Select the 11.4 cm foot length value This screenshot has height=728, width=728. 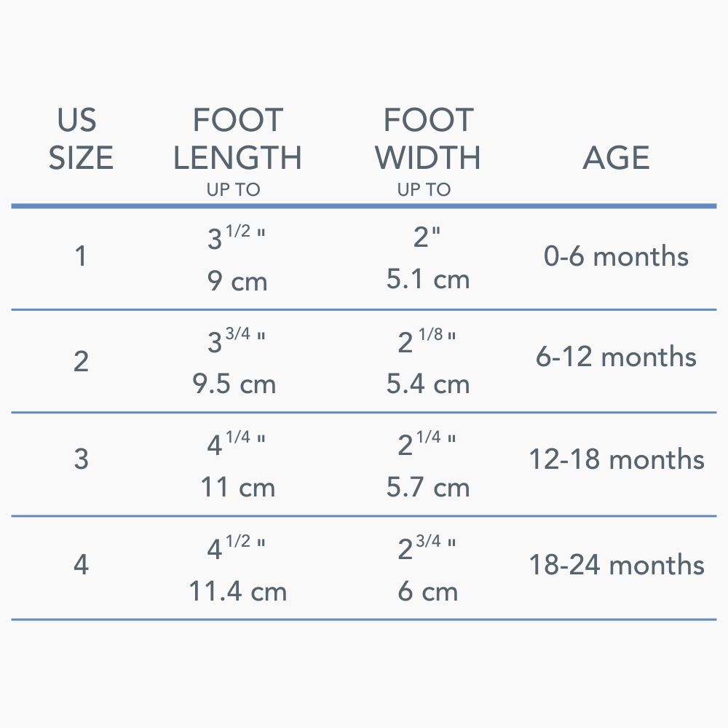pyautogui.click(x=238, y=591)
